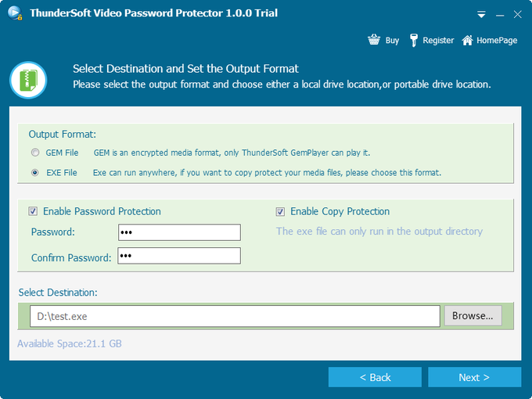Image resolution: width=532 pixels, height=399 pixels.
Task: Toggle Enable Password Protection checkbox
Action: click(x=33, y=211)
